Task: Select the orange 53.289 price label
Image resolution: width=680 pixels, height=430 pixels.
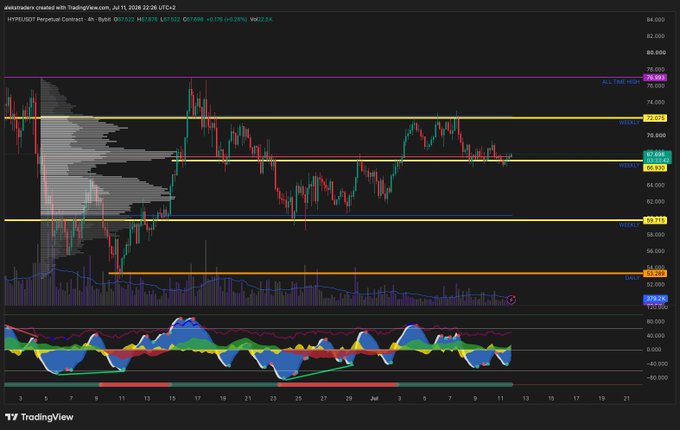Action: [654, 274]
